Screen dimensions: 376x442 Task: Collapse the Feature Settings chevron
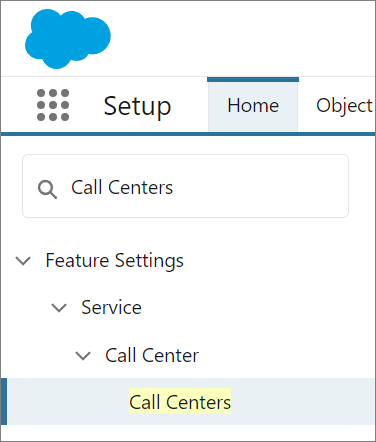point(23,261)
